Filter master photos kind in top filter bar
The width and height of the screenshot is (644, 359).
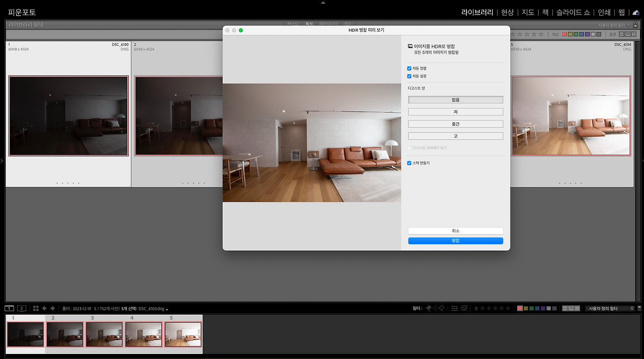621,34
